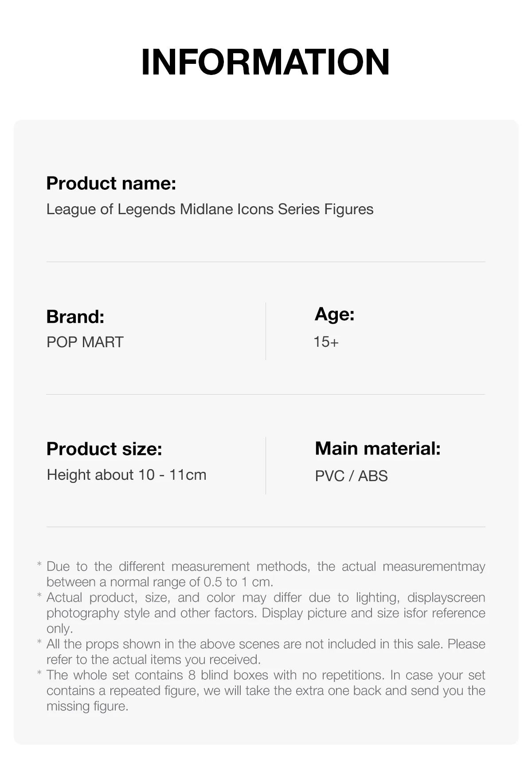Click the asterisk before 'The whole set contains'

(39, 674)
